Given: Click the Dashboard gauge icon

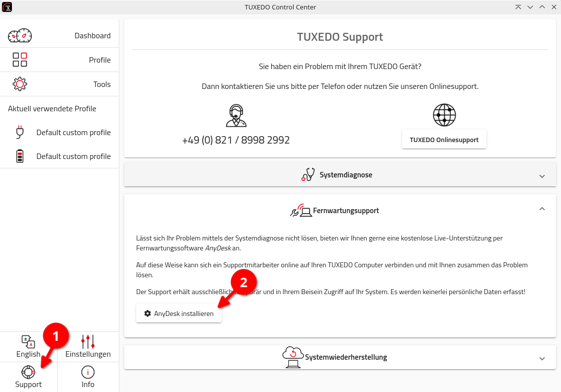Looking at the screenshot, I should click(20, 36).
